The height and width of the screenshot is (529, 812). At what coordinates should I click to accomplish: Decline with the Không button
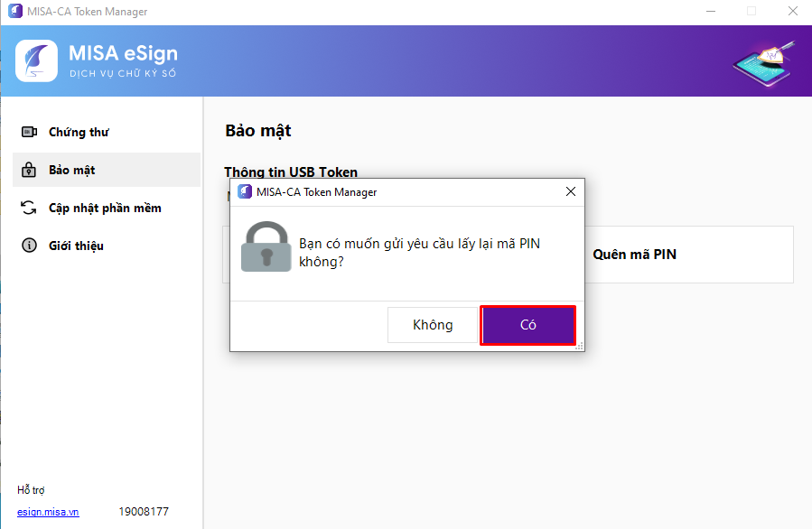click(x=433, y=325)
